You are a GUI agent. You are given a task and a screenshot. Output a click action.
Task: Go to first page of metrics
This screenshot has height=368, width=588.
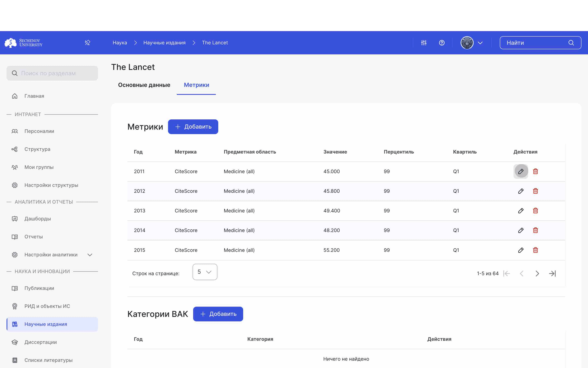click(x=507, y=274)
